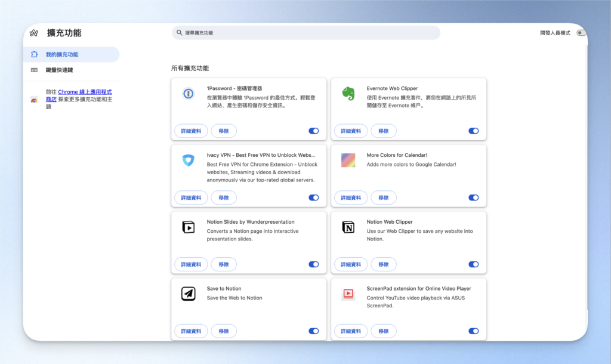Image resolution: width=611 pixels, height=364 pixels.
Task: Toggle 開發人員模式 developer mode switch
Action: (x=581, y=33)
